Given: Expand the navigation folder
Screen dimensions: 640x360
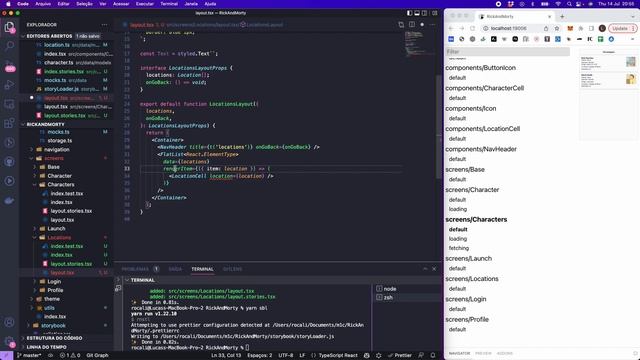Looking at the screenshot, I should (56, 150).
